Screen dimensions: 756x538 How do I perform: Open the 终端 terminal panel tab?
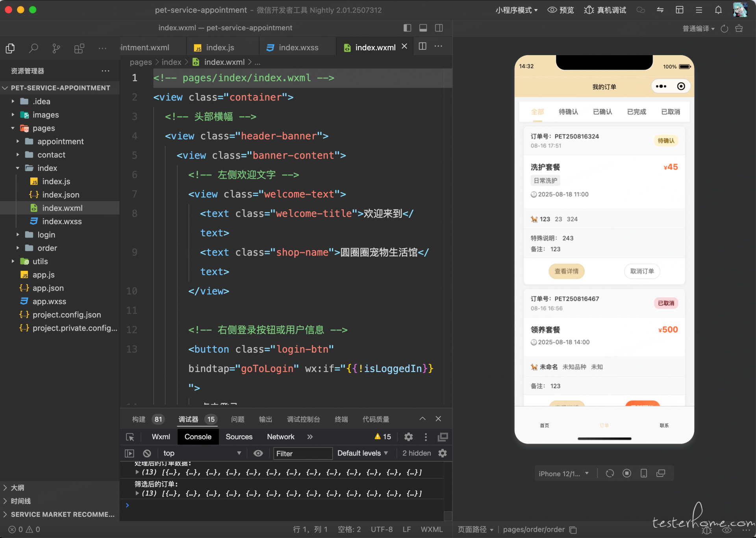341,419
